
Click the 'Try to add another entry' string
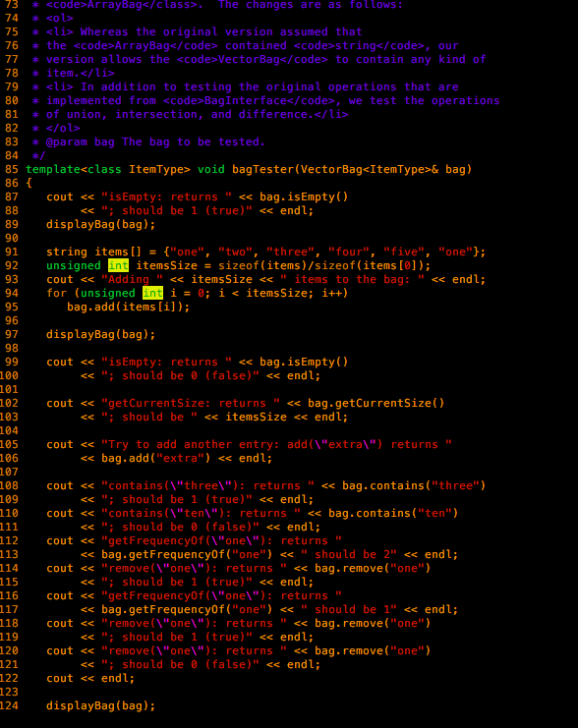point(276,444)
